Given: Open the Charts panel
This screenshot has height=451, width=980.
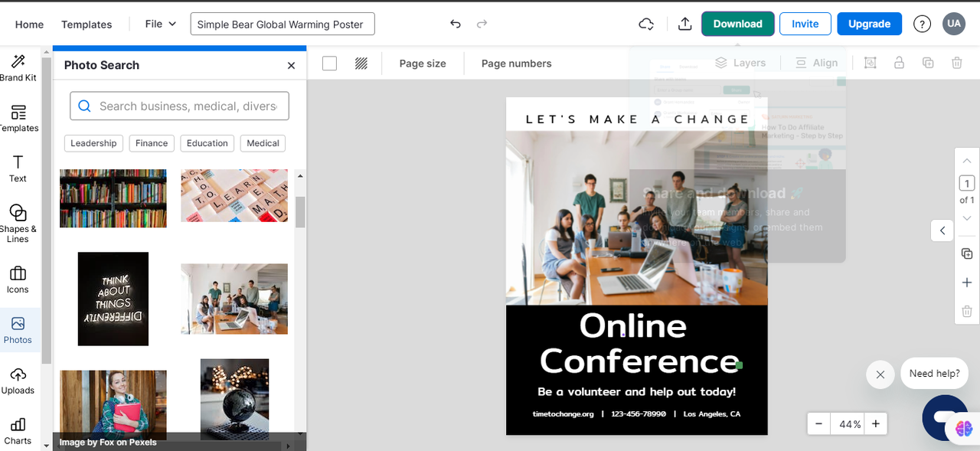Looking at the screenshot, I should 18,430.
